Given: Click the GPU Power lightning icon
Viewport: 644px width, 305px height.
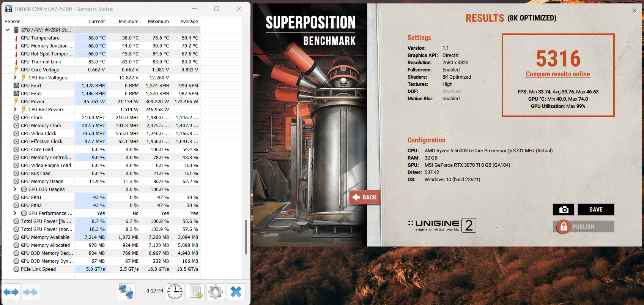Looking at the screenshot, I should [x=16, y=101].
